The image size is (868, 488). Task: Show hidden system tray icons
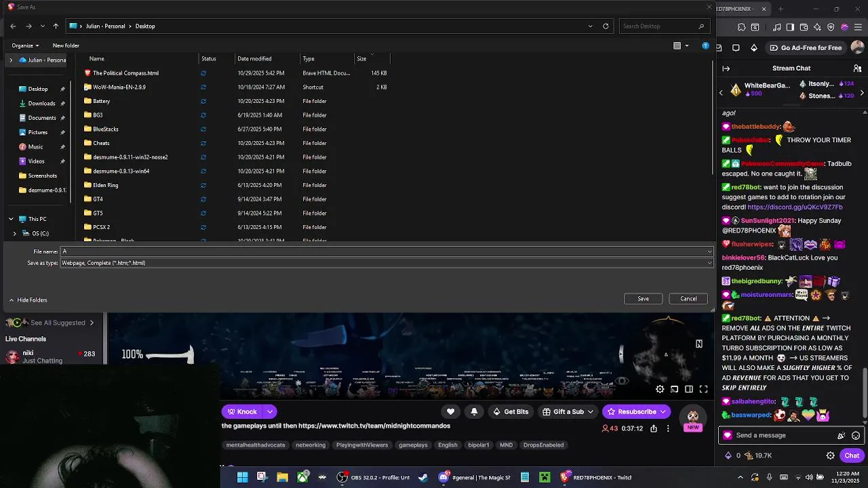click(740, 477)
